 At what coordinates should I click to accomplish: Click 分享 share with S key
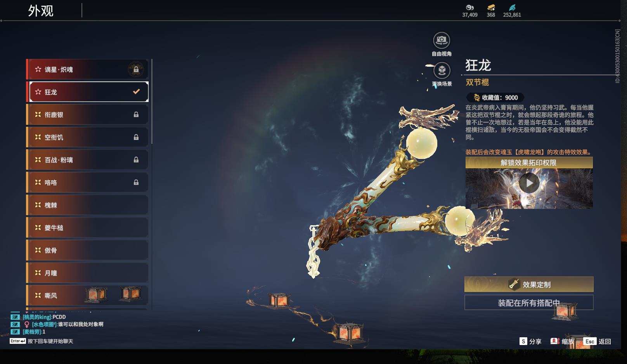tap(530, 342)
